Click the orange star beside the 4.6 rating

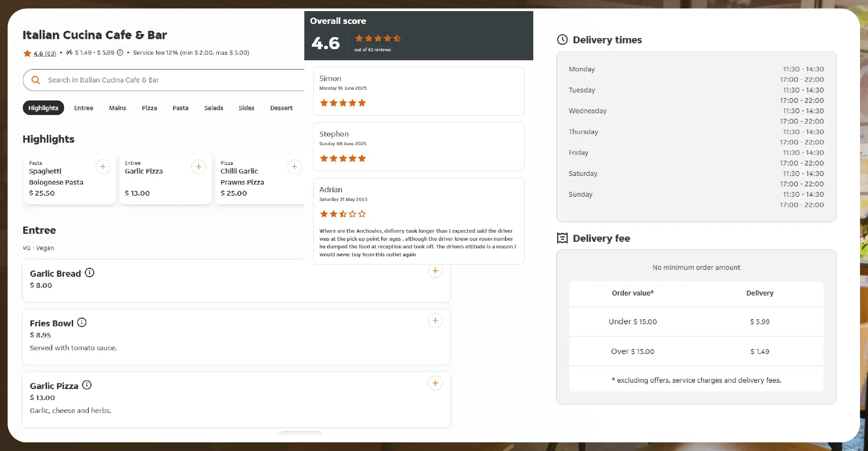(27, 53)
